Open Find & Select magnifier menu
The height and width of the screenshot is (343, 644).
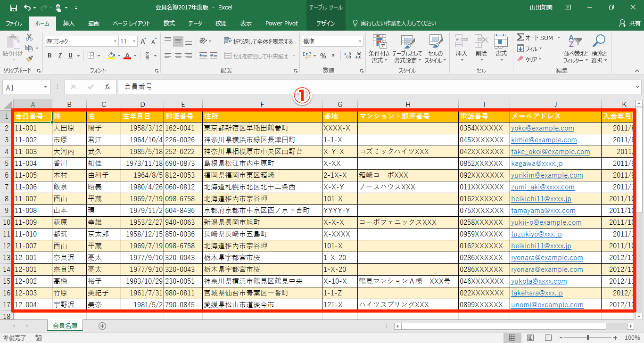tap(599, 49)
